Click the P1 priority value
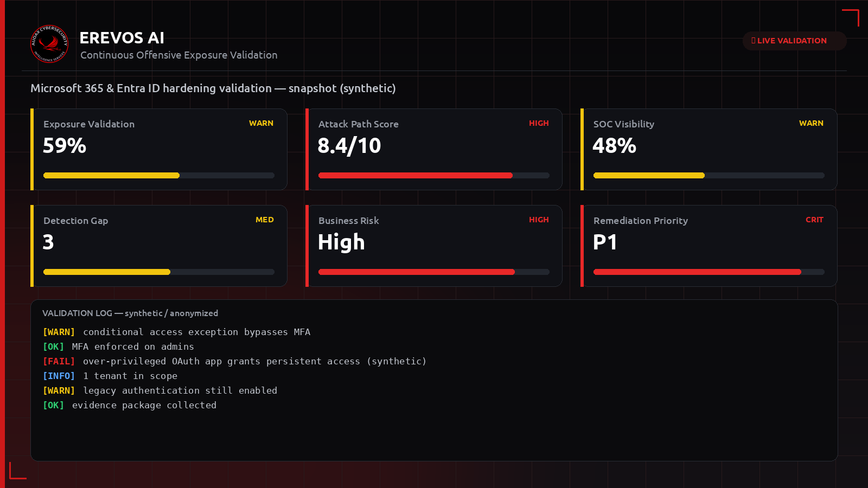Screen dimensions: 868x488 coord(605,242)
